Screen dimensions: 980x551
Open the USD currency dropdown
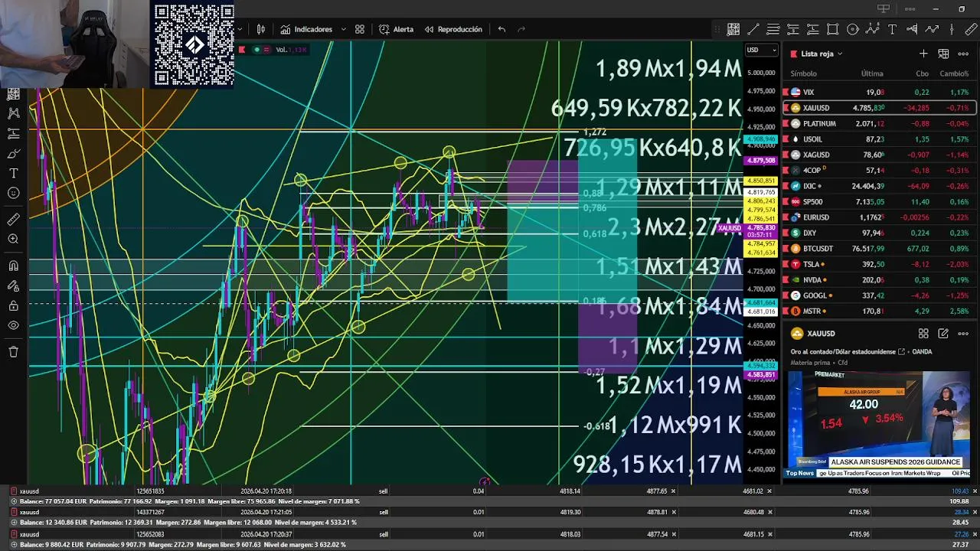pyautogui.click(x=762, y=51)
